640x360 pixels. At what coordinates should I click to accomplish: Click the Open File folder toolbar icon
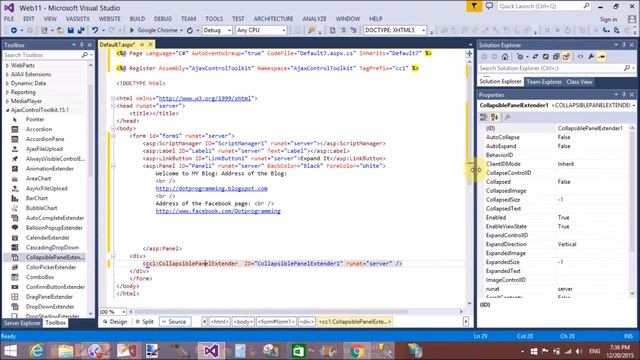point(60,30)
